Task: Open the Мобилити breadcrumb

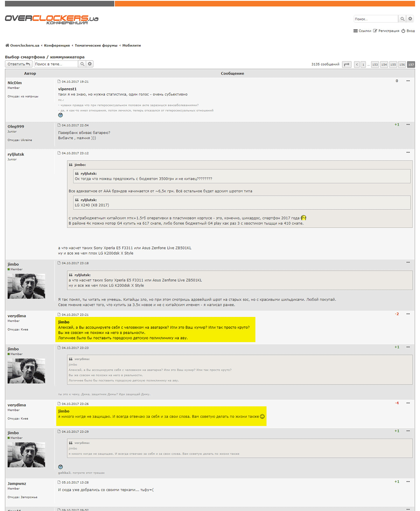Action: coord(132,46)
